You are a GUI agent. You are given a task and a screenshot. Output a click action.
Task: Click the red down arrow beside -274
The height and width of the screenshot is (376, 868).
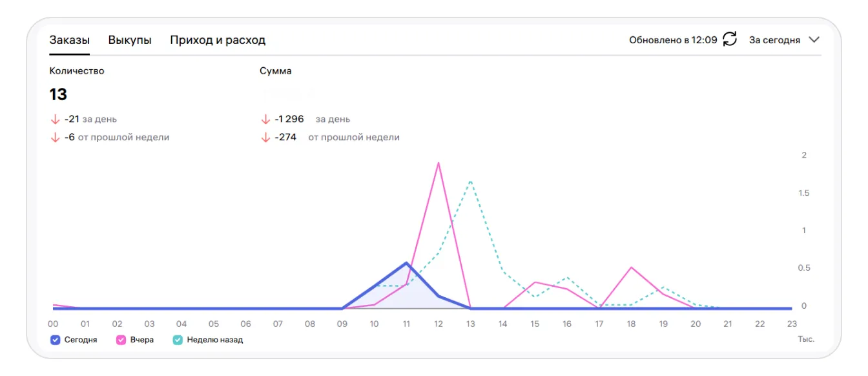[x=265, y=138]
